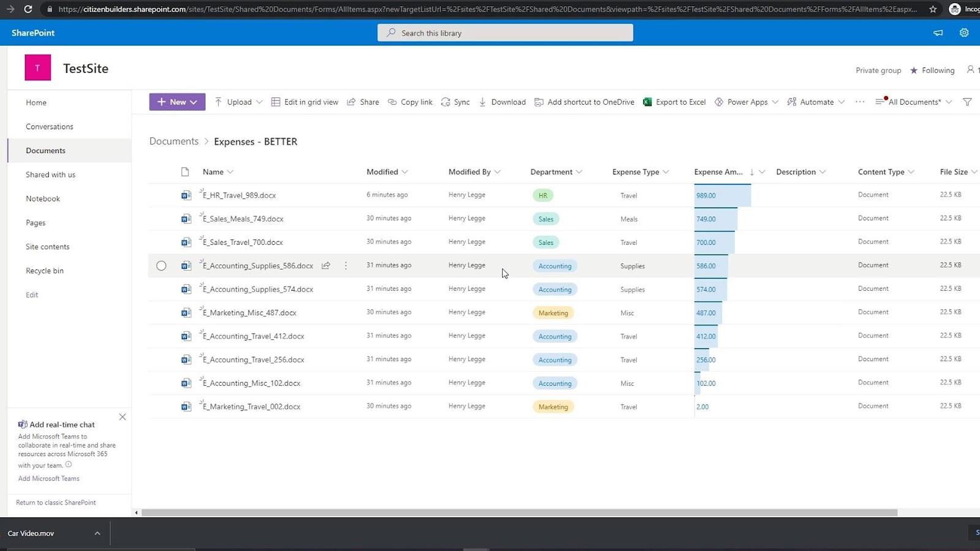Select the E_Accounting_Supplies_586.docx row circle

[x=161, y=266]
